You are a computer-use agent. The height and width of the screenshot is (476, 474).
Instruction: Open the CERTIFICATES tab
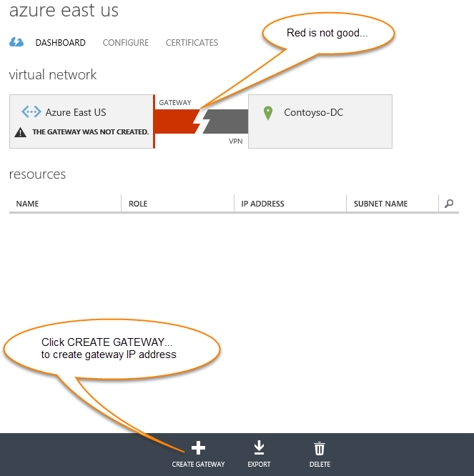tap(192, 43)
